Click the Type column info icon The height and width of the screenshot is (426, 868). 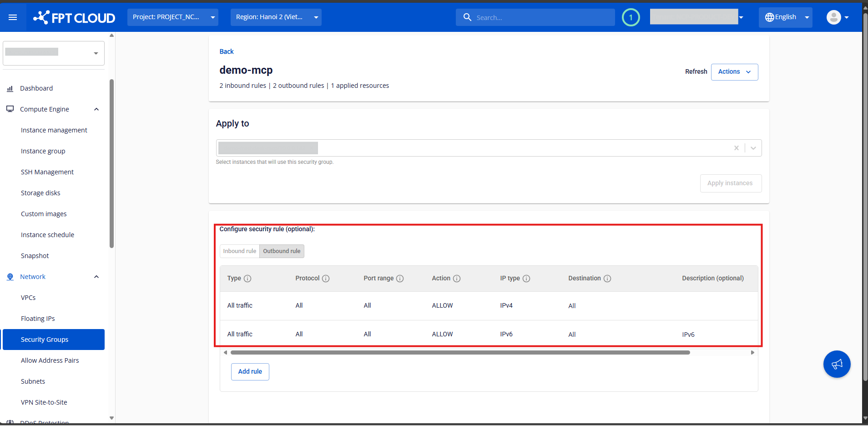point(247,279)
